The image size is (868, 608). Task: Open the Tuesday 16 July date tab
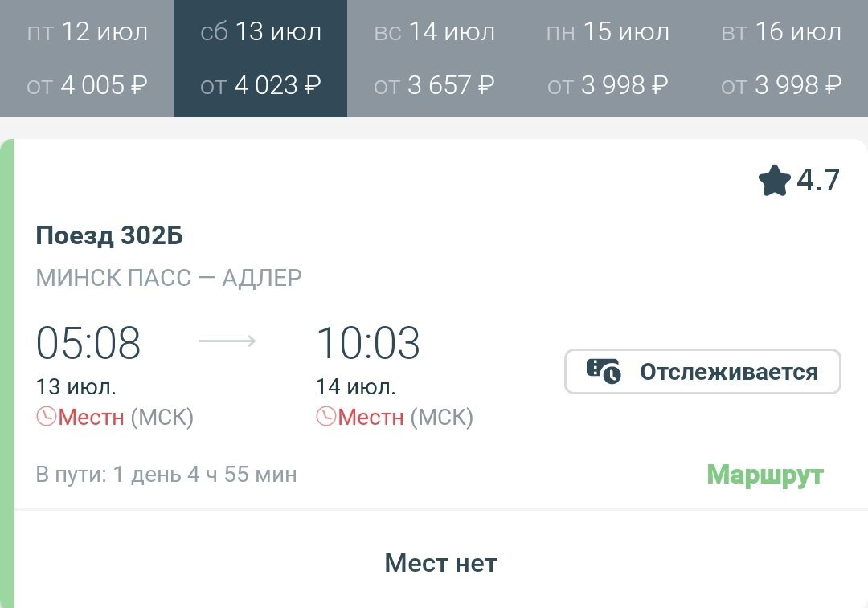781,59
